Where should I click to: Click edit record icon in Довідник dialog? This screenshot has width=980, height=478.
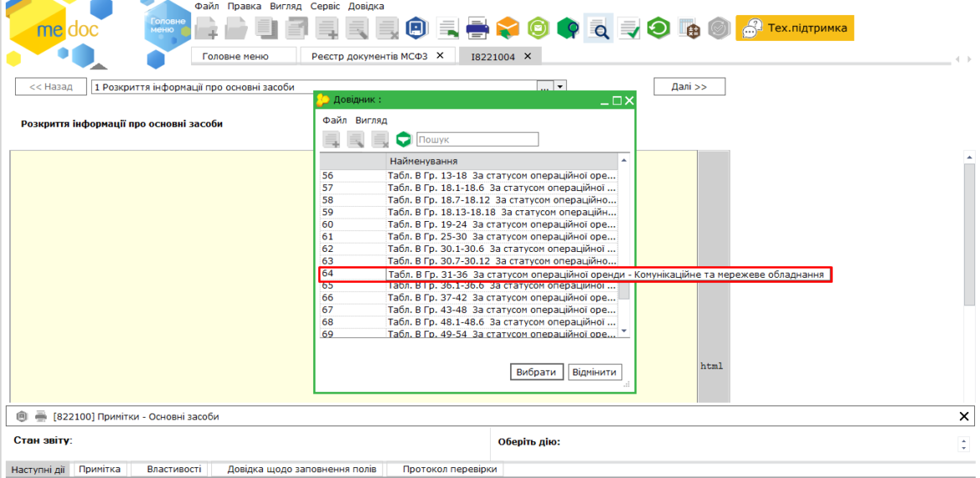click(356, 139)
